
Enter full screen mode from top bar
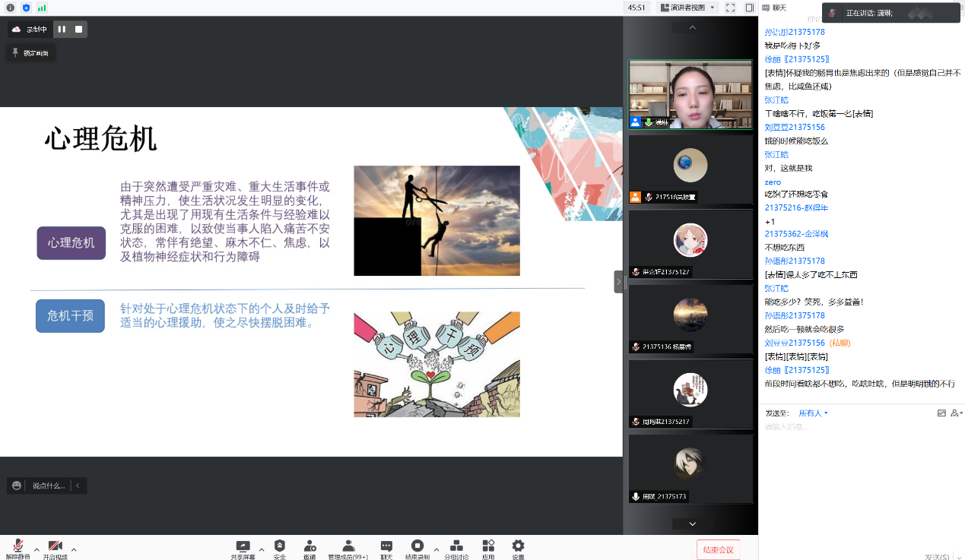tap(730, 8)
